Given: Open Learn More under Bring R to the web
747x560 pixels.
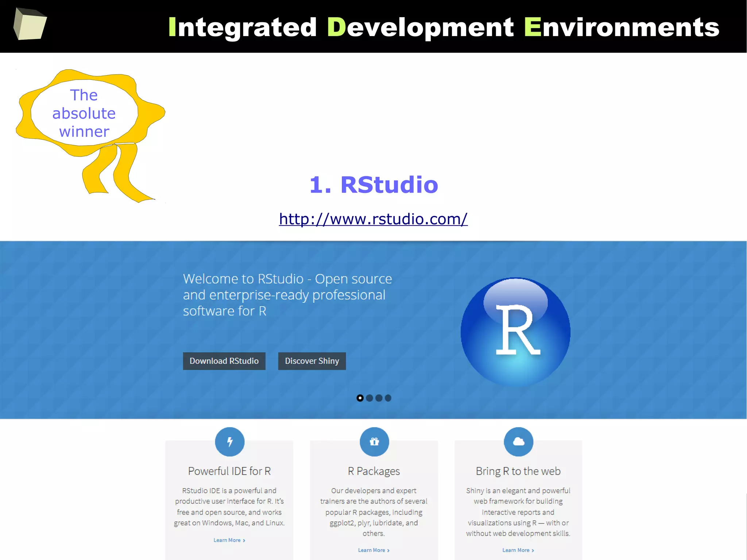Looking at the screenshot, I should (518, 550).
